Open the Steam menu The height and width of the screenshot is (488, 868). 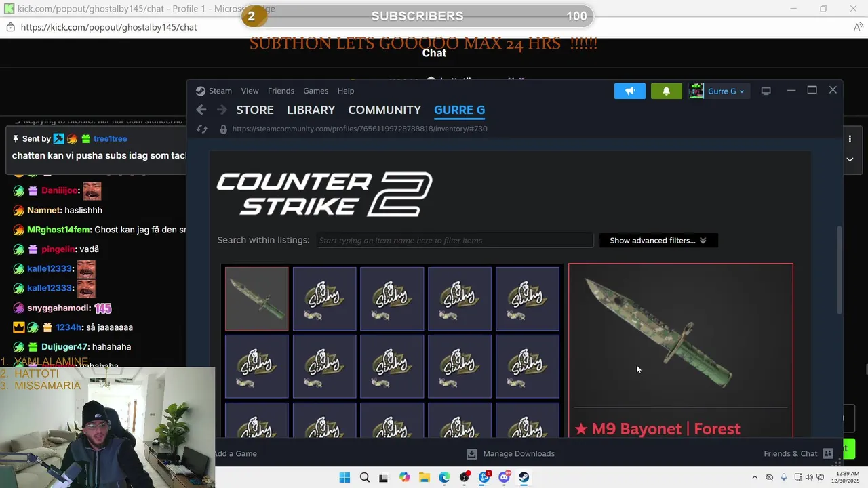[220, 91]
